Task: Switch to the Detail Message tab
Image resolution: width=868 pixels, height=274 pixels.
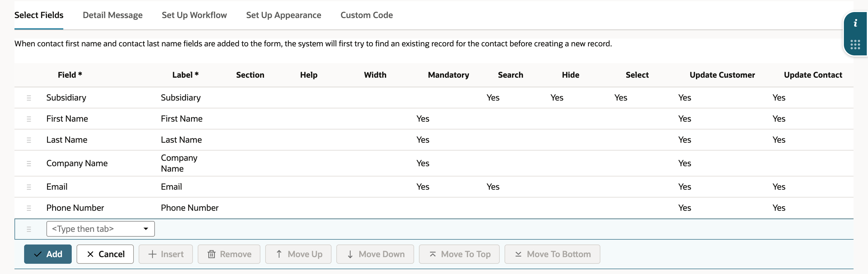Action: tap(112, 15)
